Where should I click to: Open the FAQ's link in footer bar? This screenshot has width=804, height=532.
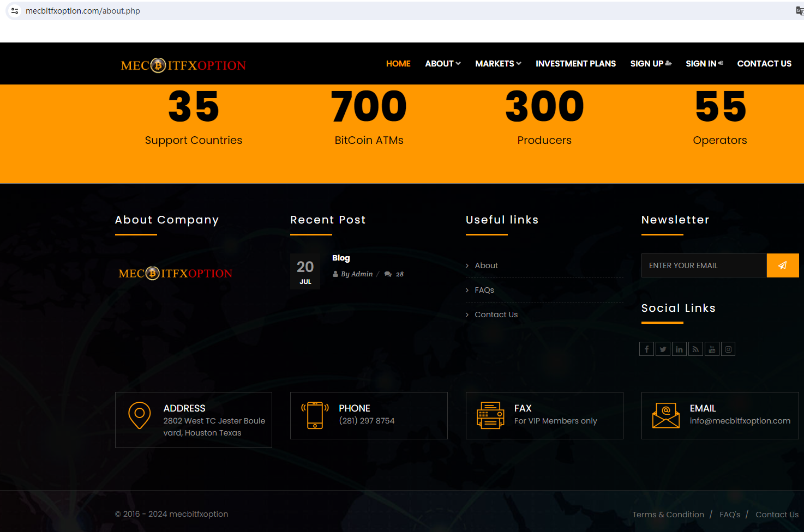coord(730,515)
